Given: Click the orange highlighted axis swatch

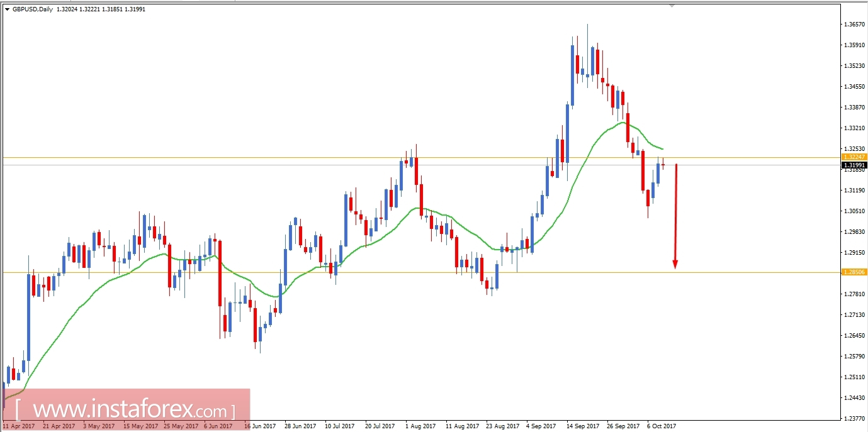Looking at the screenshot, I should (x=855, y=156).
